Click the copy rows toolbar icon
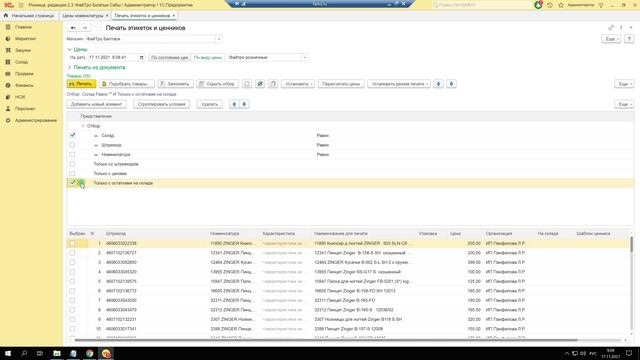Image resolution: width=640 pixels, height=360 pixels. 273,84
